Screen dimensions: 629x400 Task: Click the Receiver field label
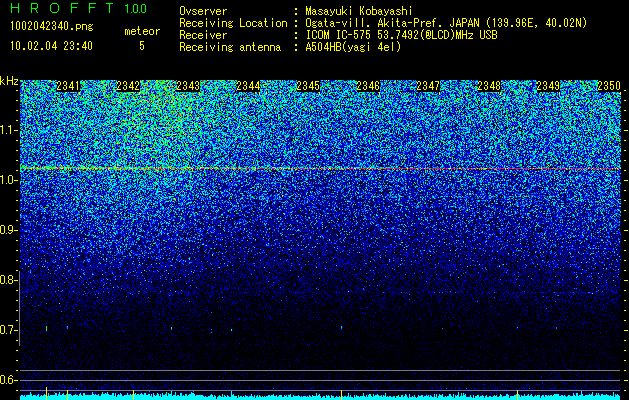coord(203,35)
